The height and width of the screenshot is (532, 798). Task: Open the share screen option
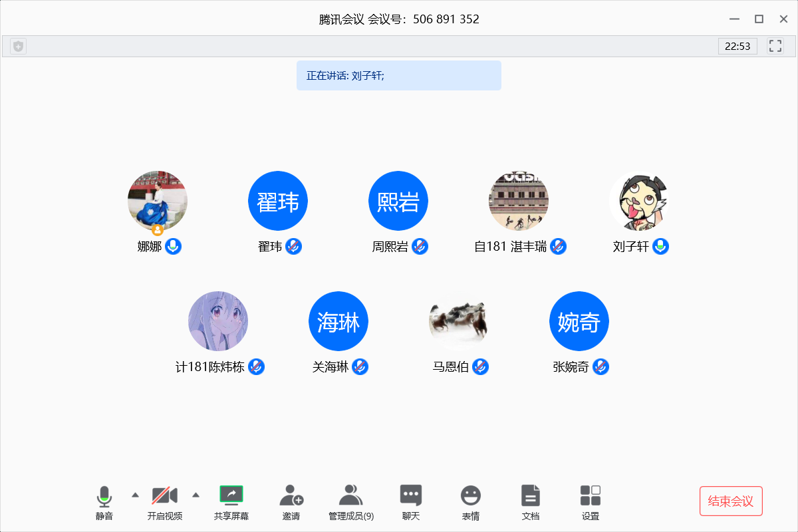click(231, 495)
